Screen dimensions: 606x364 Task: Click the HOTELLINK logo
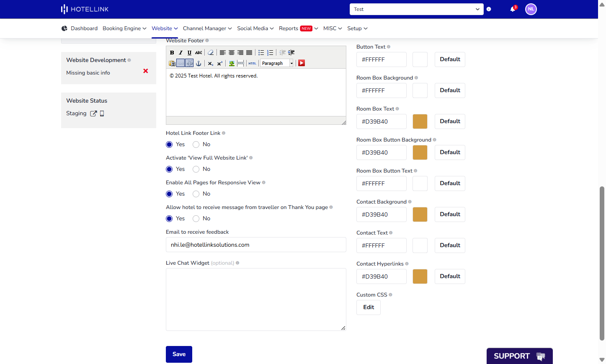(x=85, y=9)
